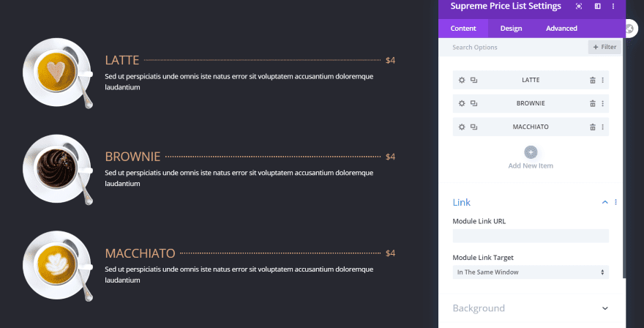This screenshot has height=328, width=644.
Task: Open more options for BROWNIE item
Action: pyautogui.click(x=602, y=103)
